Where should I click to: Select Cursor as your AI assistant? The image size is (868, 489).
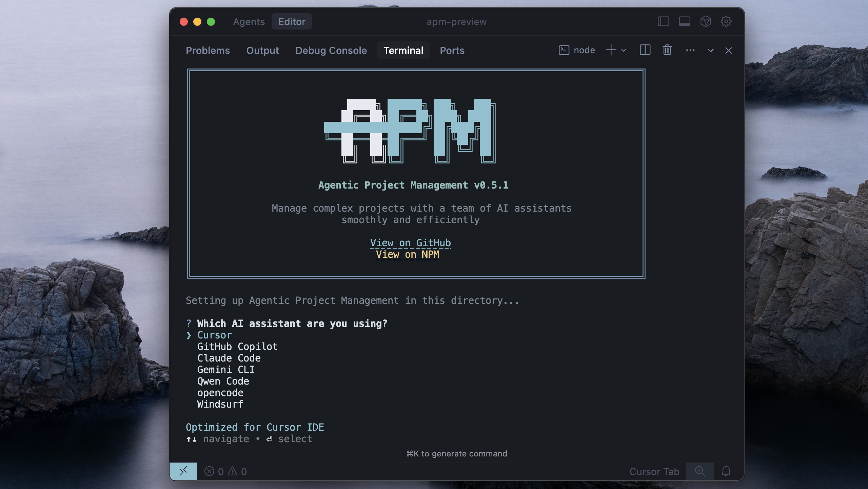tap(214, 335)
